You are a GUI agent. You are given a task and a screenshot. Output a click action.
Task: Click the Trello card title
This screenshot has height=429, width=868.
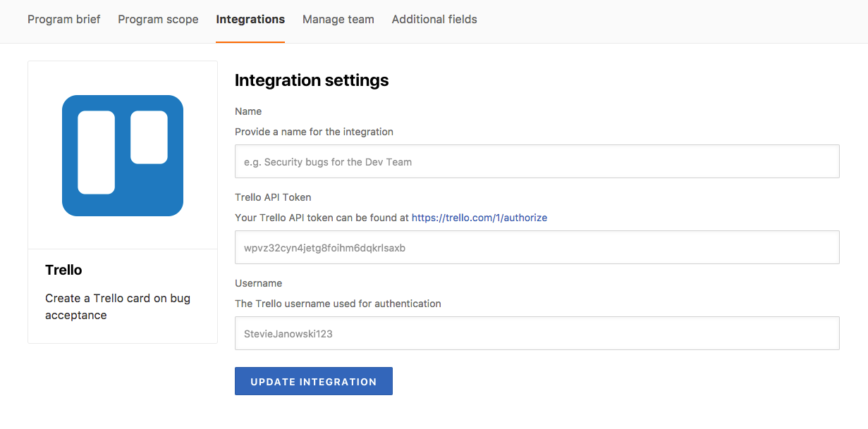pyautogui.click(x=63, y=270)
